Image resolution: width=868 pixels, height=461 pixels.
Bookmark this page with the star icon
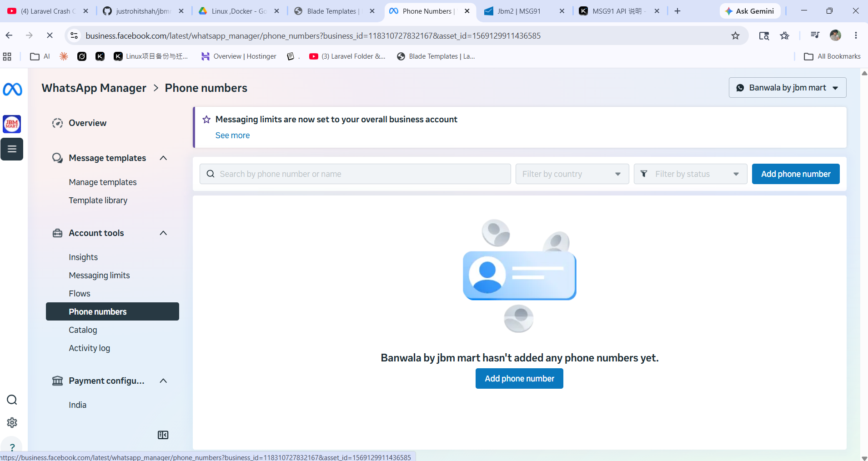tap(735, 35)
